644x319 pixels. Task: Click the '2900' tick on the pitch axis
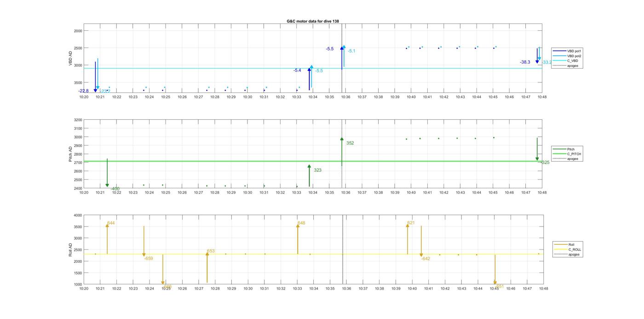point(78,146)
